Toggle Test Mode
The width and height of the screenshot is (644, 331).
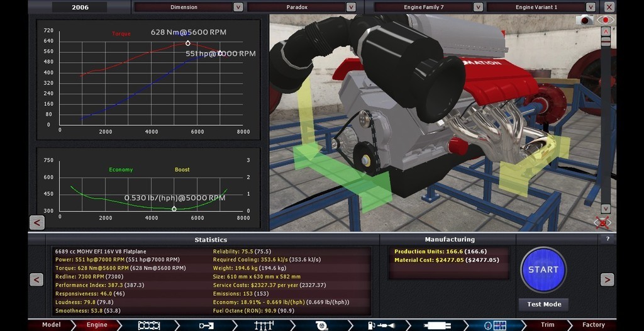543,305
